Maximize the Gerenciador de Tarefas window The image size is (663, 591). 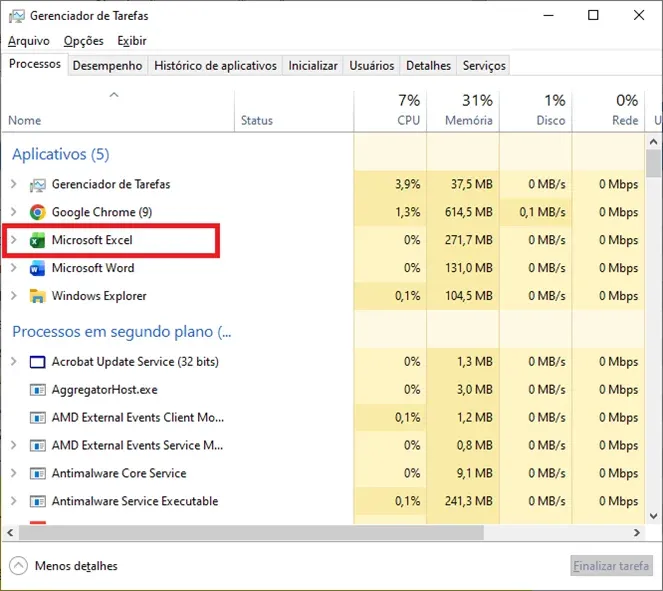click(593, 16)
